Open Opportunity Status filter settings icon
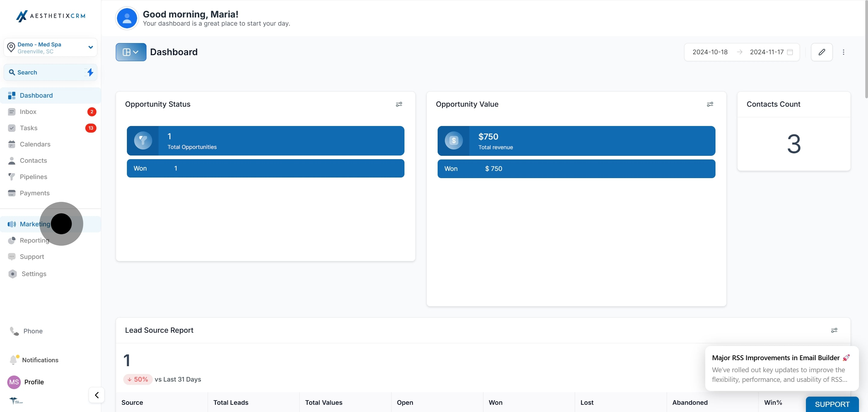 [399, 104]
